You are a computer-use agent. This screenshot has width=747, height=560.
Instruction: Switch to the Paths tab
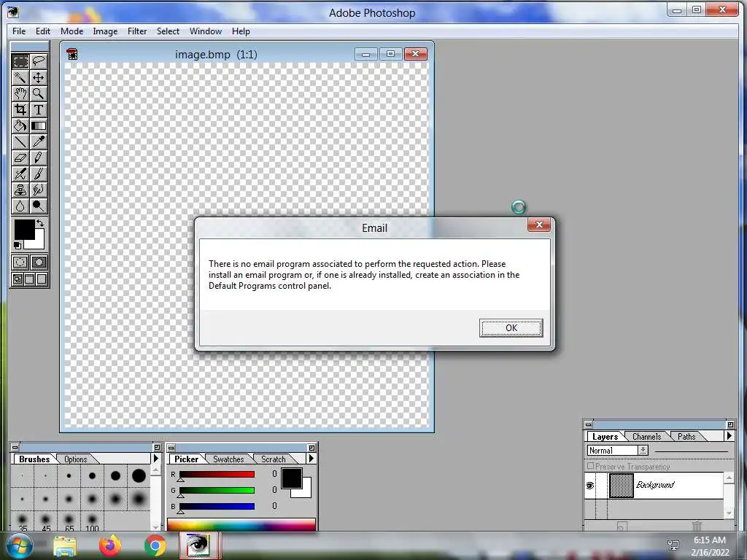click(x=686, y=436)
